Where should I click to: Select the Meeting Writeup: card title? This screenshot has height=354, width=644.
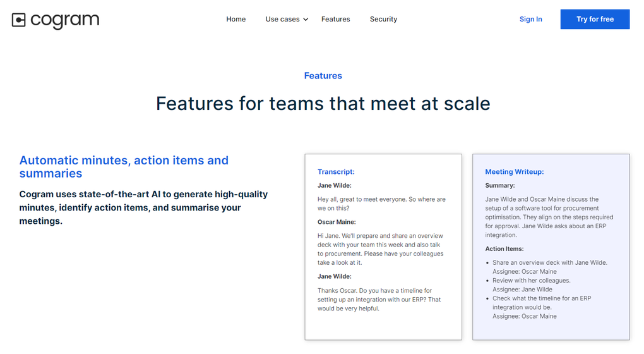(514, 171)
